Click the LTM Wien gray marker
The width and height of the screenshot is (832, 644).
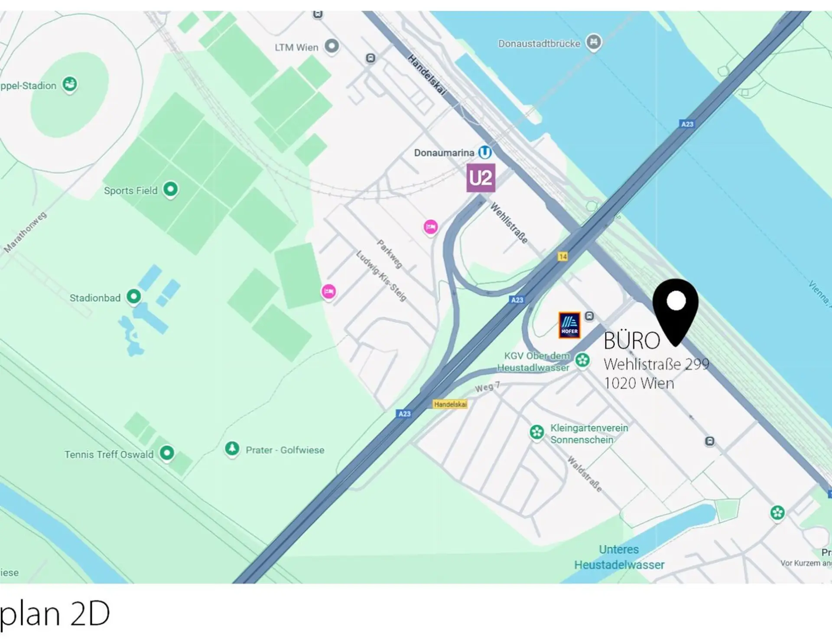click(x=332, y=46)
